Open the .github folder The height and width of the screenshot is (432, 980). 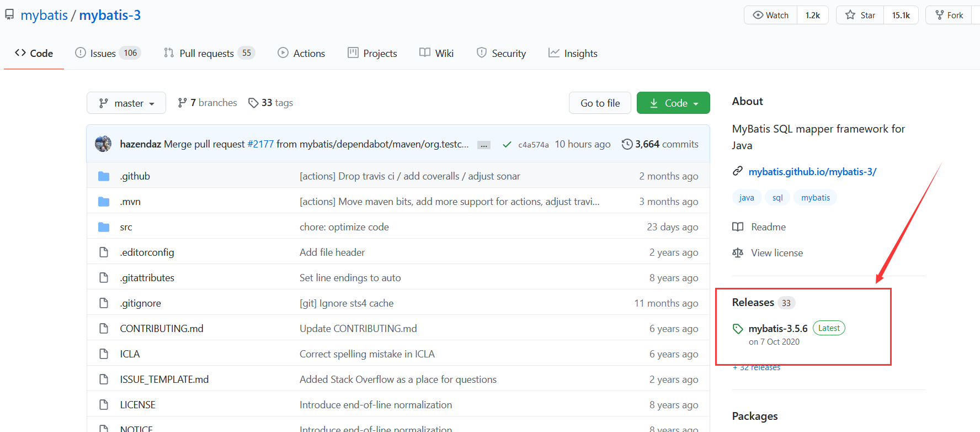[x=135, y=176]
